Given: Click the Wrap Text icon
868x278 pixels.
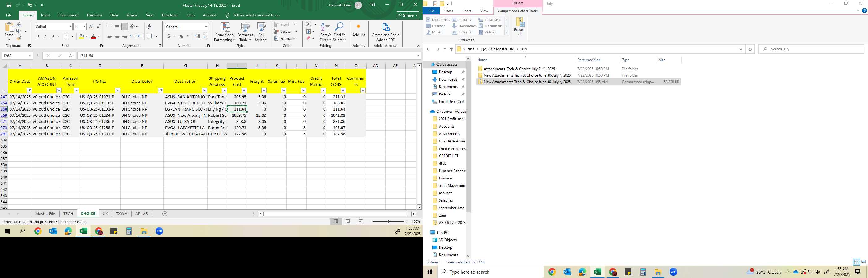Looking at the screenshot, I should tap(149, 27).
